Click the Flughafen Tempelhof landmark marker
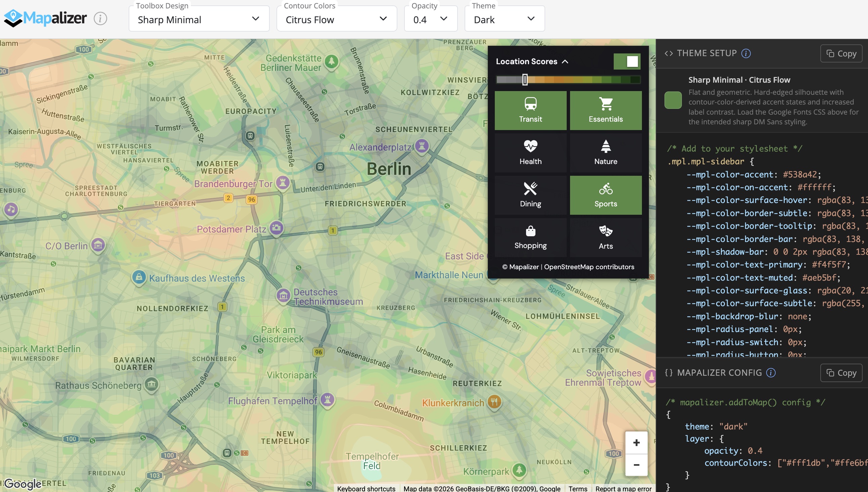Image resolution: width=868 pixels, height=492 pixels. click(327, 401)
